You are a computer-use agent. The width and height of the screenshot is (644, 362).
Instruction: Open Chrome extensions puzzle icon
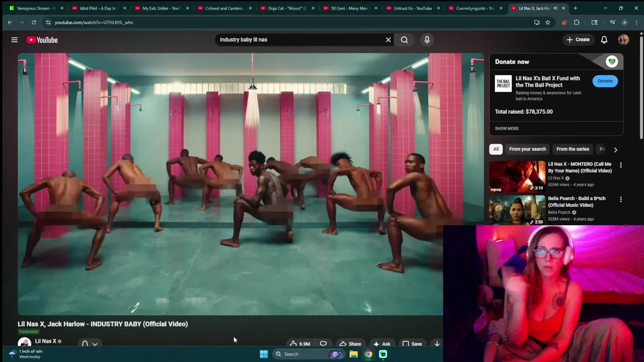click(x=577, y=22)
